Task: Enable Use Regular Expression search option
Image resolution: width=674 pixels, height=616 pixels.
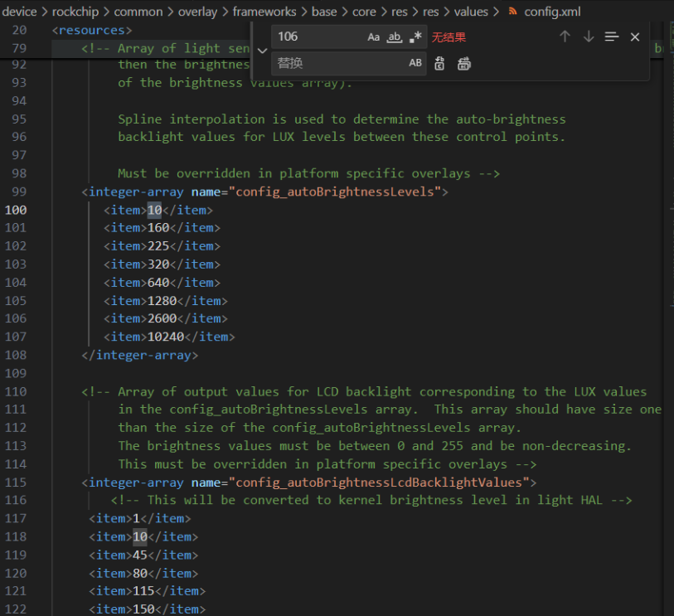Action: [415, 37]
